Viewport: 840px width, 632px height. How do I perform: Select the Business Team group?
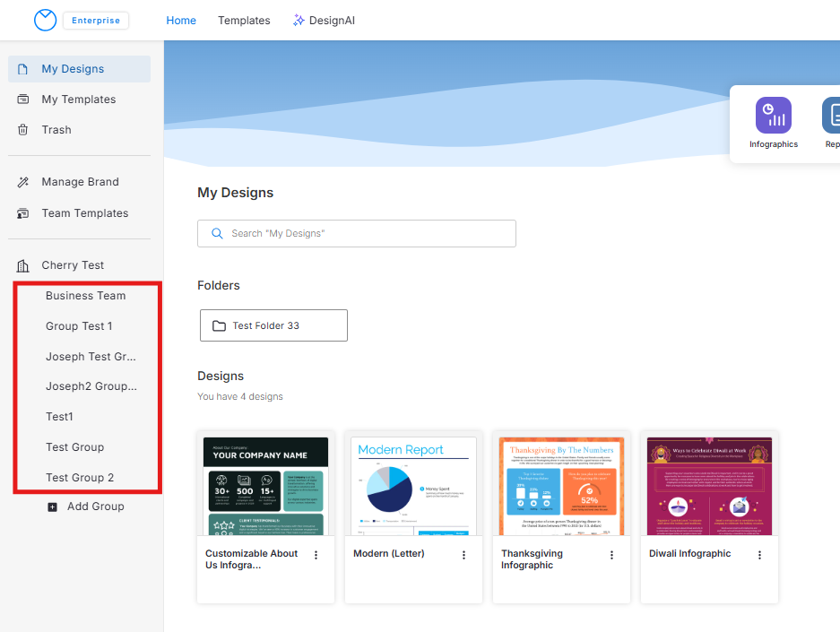pyautogui.click(x=86, y=296)
